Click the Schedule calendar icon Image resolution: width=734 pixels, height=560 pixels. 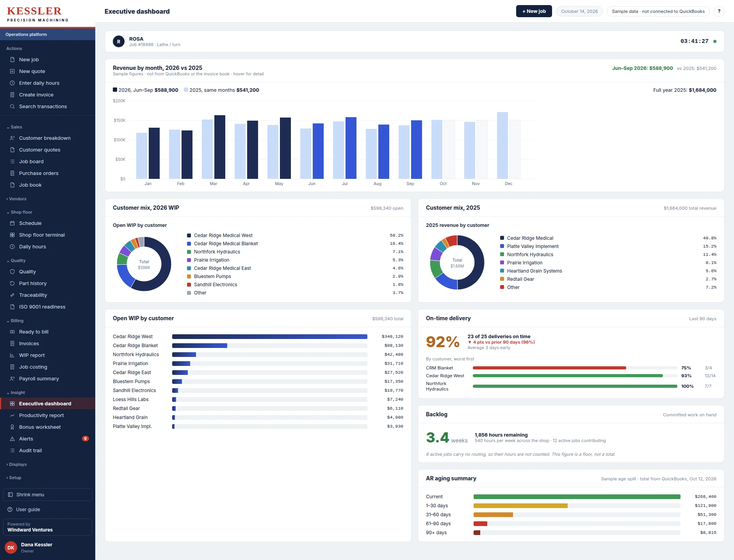12,223
